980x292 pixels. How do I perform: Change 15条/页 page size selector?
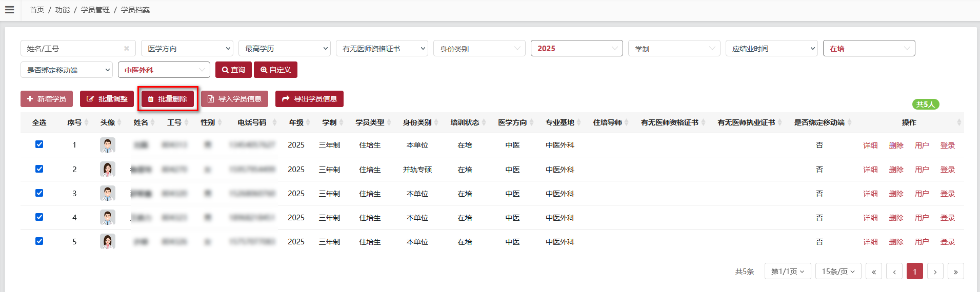pos(838,272)
